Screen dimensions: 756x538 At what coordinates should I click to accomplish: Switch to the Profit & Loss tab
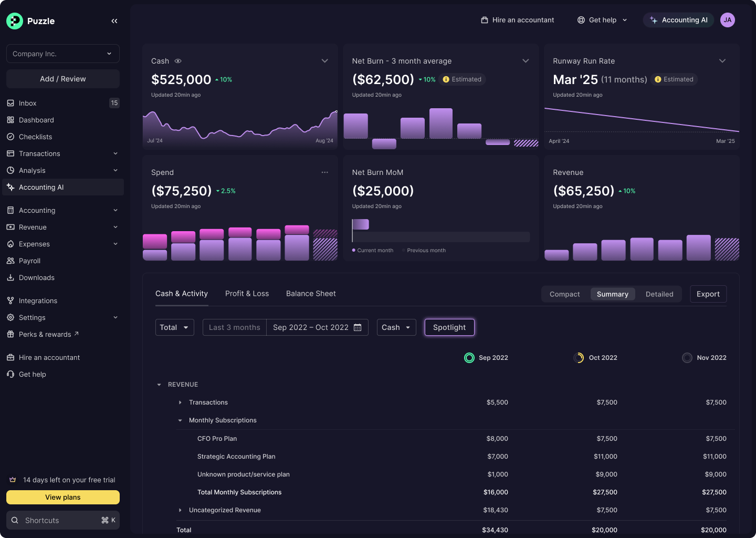(x=247, y=293)
